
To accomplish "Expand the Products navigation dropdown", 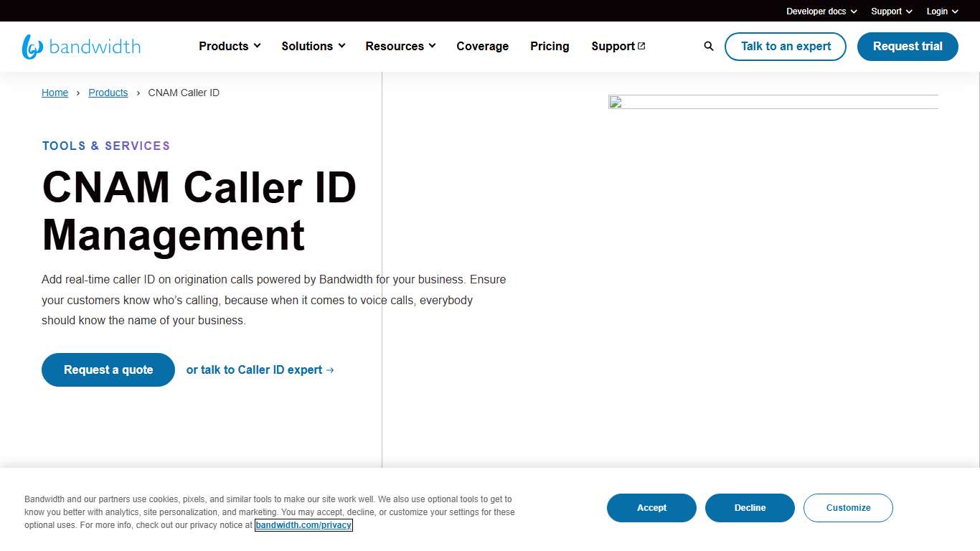I will tap(229, 46).
